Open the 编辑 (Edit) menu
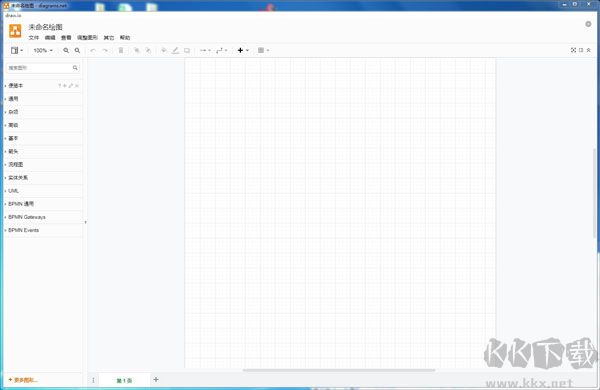Screen dimensions: 600x390 (x=50, y=38)
